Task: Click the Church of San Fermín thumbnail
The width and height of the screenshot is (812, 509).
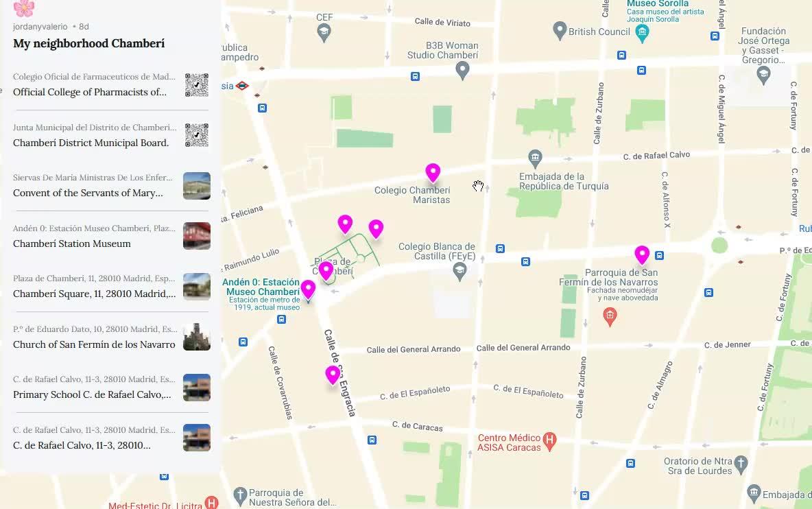Action: pyautogui.click(x=197, y=337)
